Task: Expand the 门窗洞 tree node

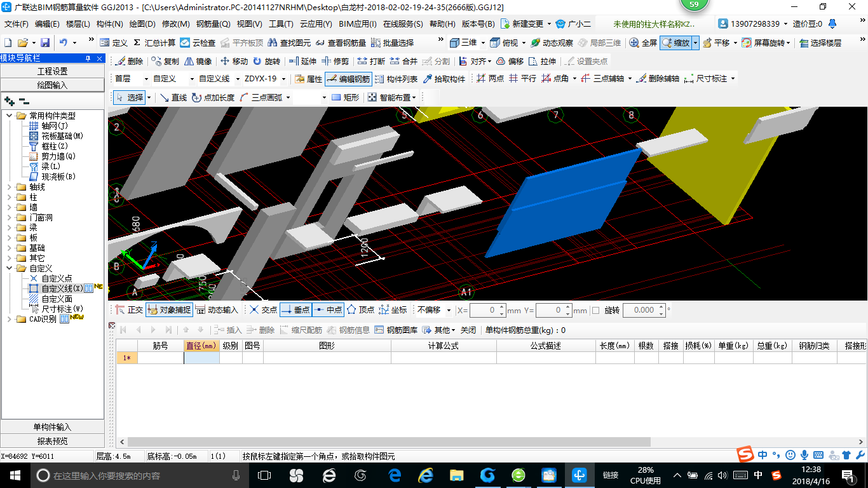Action: click(10, 217)
